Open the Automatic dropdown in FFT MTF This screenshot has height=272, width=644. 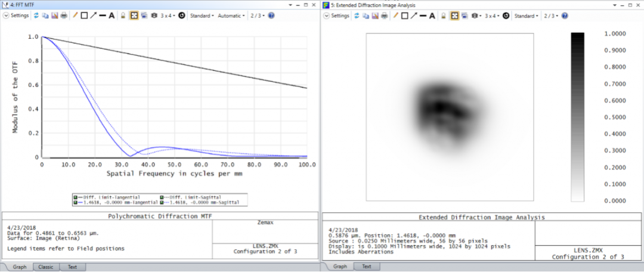pos(231,16)
